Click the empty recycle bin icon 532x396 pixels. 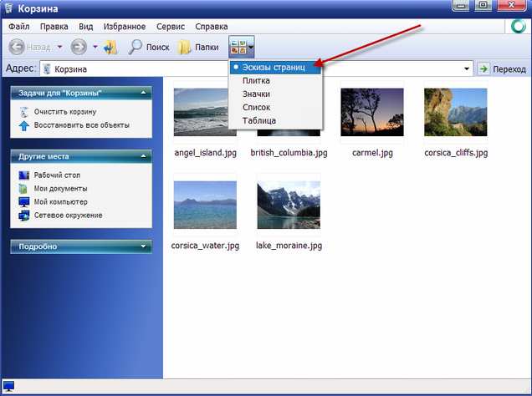point(23,112)
